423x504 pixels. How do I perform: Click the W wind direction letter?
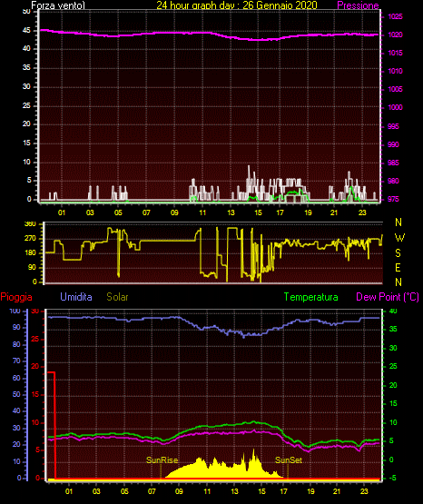399,238
